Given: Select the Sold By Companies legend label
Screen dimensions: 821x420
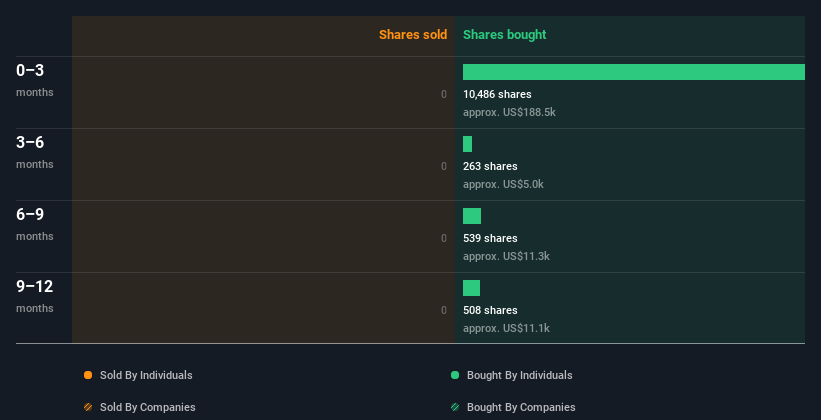Looking at the screenshot, I should 148,407.
